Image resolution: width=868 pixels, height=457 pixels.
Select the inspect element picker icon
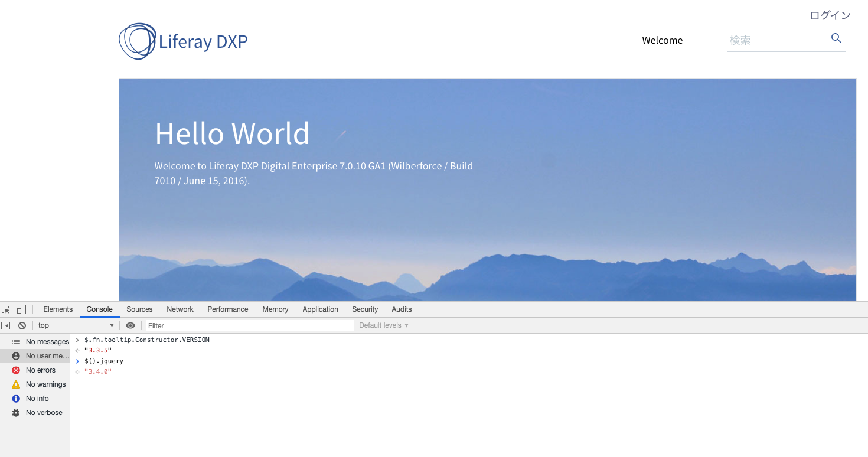click(x=6, y=309)
